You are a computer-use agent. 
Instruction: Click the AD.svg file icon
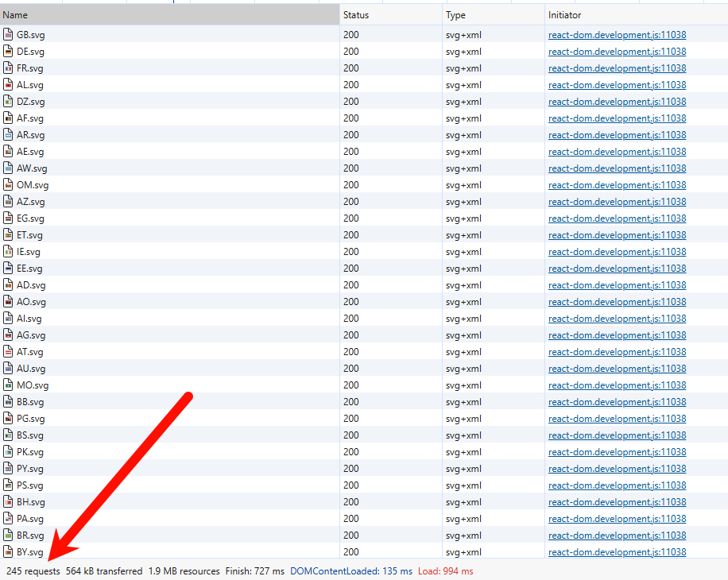pyautogui.click(x=8, y=285)
